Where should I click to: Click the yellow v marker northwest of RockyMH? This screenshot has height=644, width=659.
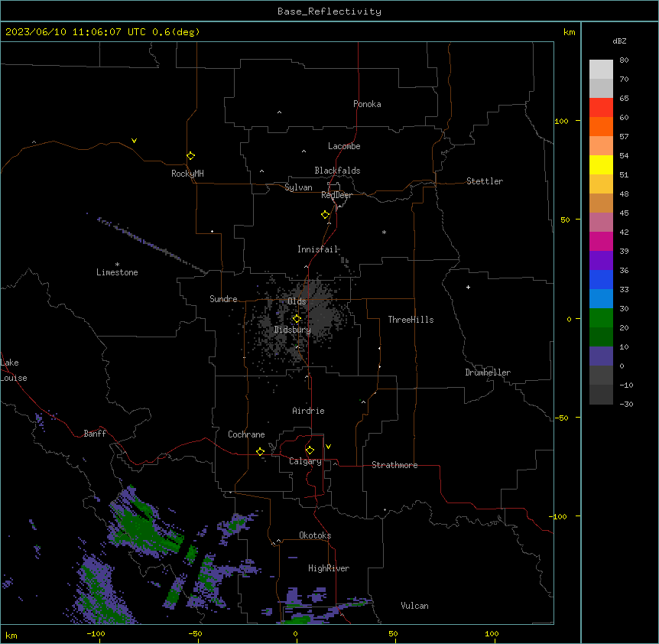[134, 141]
